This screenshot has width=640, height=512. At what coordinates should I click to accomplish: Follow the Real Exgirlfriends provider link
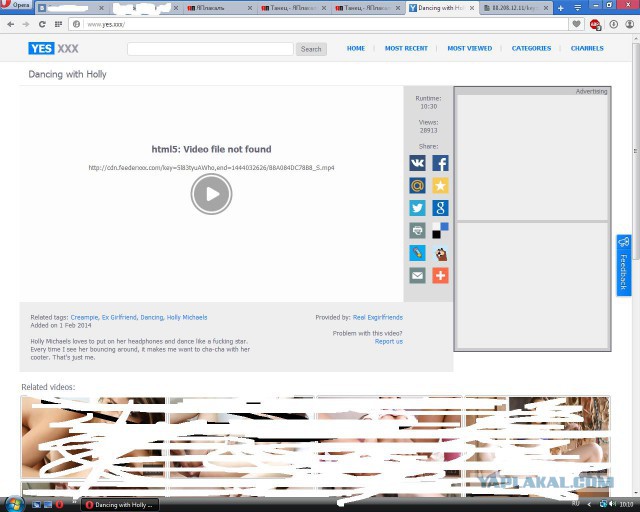coord(378,317)
